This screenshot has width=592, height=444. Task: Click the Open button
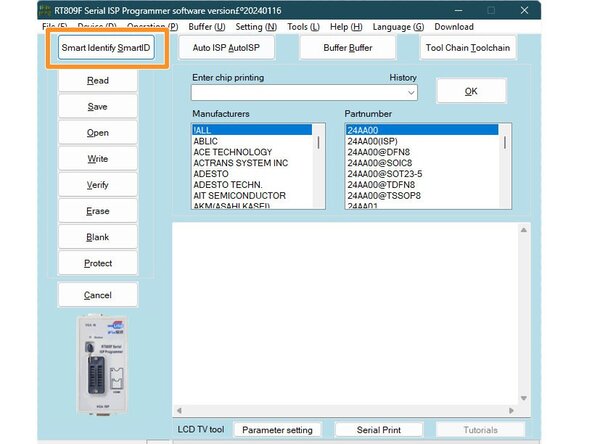tap(98, 133)
